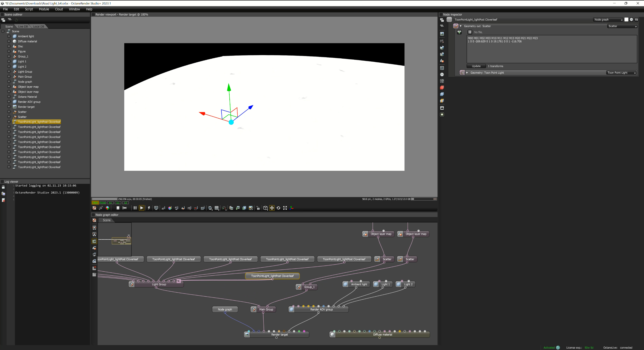This screenshot has width=644, height=350.
Task: Open the Toon Point Light type dropdown
Action: tap(621, 73)
